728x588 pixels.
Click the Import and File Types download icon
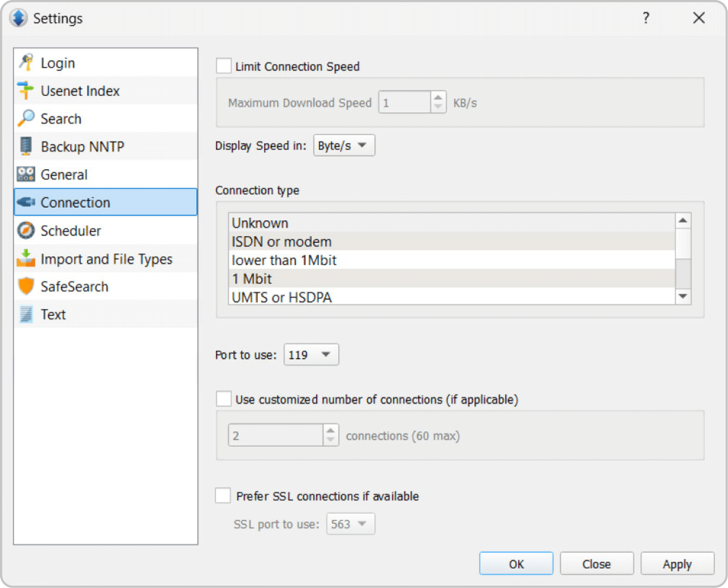click(26, 259)
